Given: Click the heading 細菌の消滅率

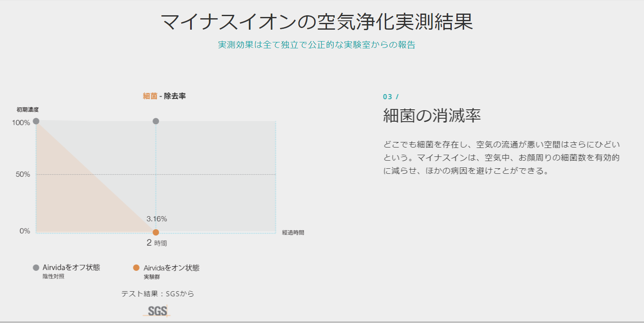Looking at the screenshot, I should click(432, 115).
